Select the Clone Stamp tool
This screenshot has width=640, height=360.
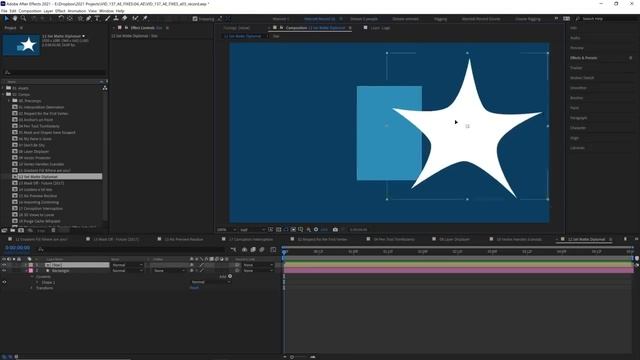coord(116,19)
